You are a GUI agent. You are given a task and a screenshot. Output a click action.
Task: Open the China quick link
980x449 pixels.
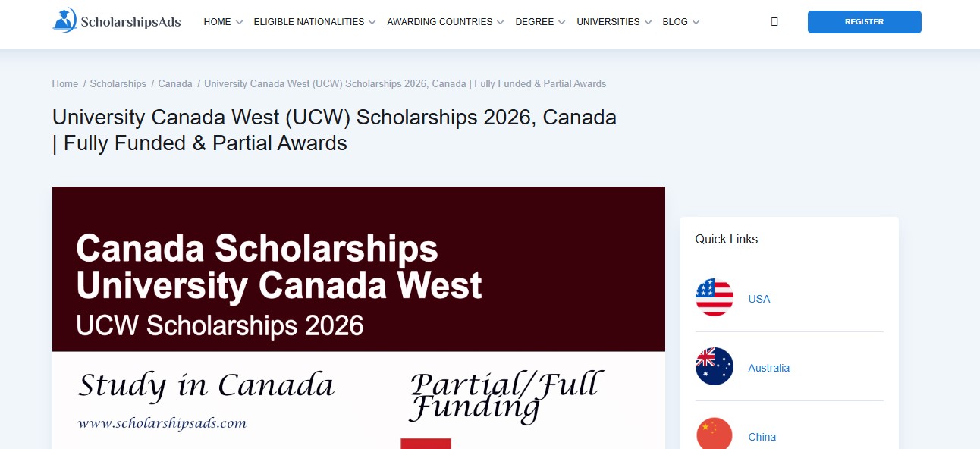(x=762, y=437)
